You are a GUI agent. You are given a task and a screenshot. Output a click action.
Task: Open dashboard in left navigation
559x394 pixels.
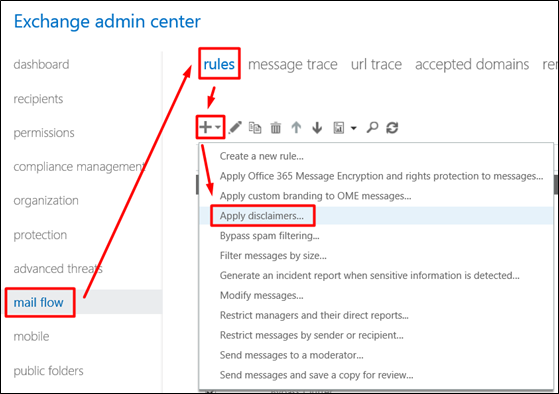tap(41, 65)
